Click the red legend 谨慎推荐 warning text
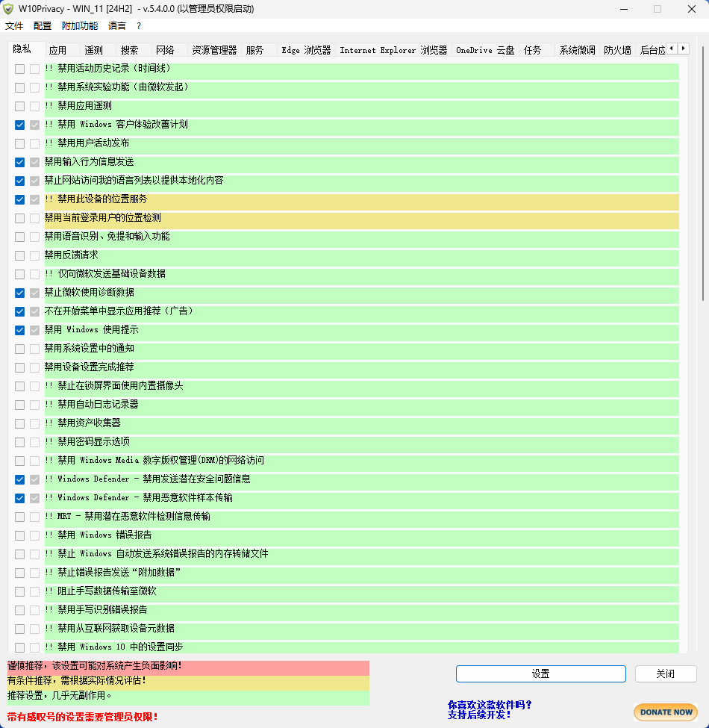709x728 pixels. click(x=95, y=666)
